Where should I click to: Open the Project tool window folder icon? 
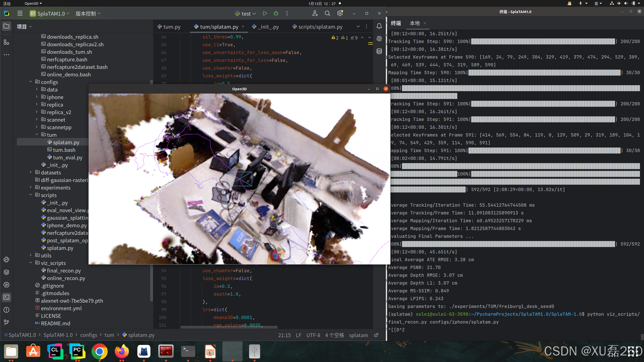pyautogui.click(x=6, y=26)
